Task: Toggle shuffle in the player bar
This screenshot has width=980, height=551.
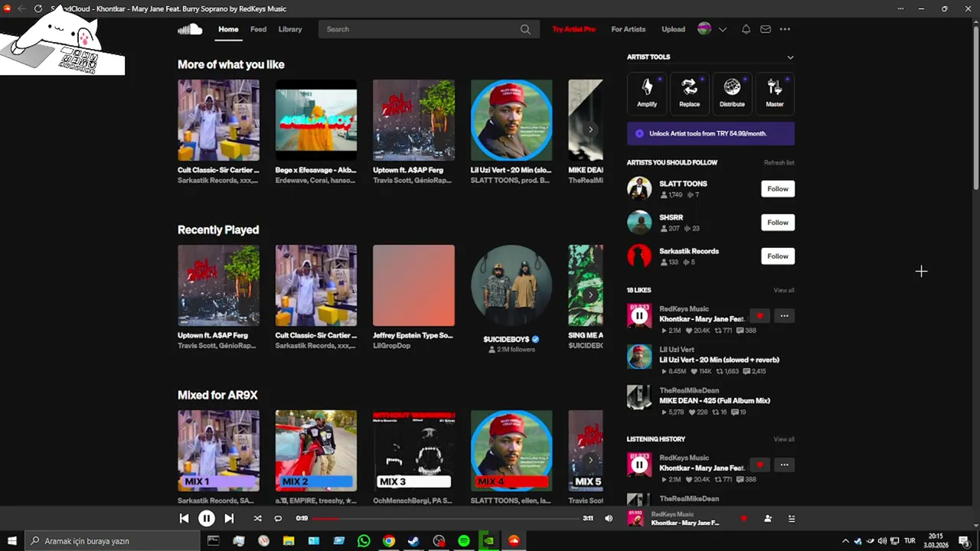Action: (x=257, y=518)
